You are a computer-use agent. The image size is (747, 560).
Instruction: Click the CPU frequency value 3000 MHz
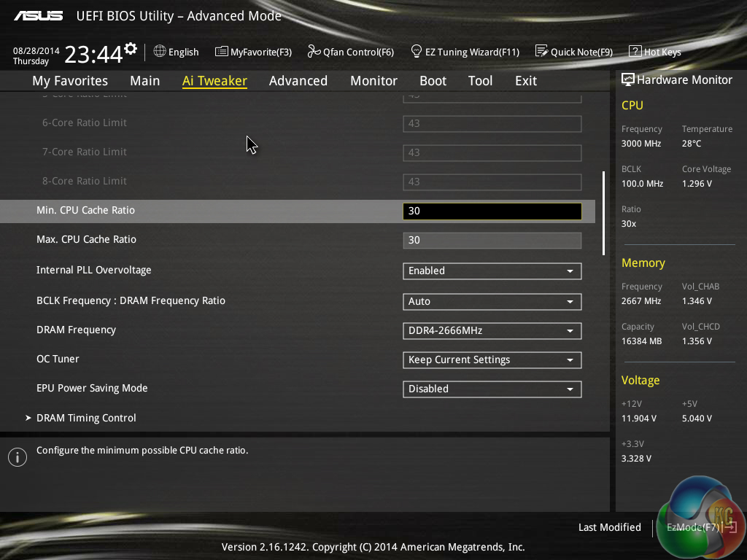tap(641, 144)
